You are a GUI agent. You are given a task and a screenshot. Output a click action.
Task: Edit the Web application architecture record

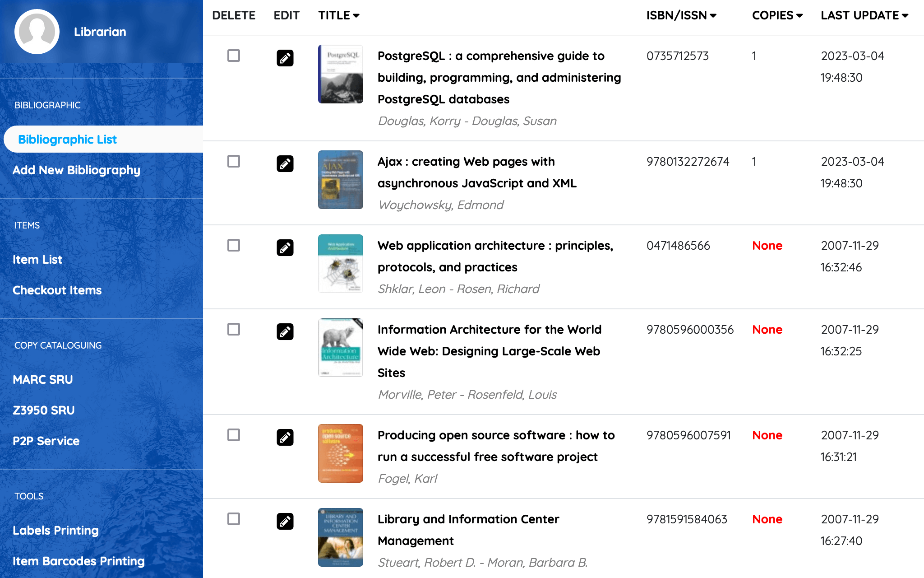pos(285,248)
